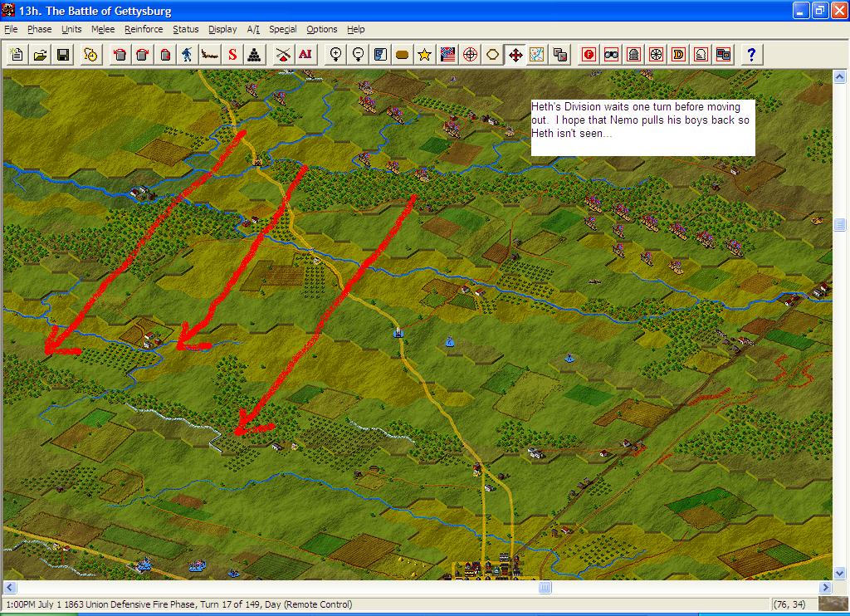The width and height of the screenshot is (850, 616).
Task: Toggle the gray dome highlight icon
Action: pos(633,54)
